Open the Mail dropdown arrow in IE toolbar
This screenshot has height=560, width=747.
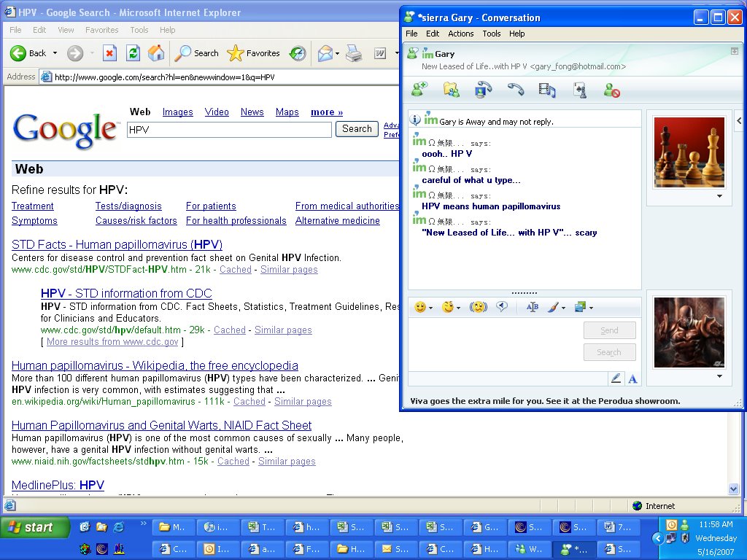337,53
